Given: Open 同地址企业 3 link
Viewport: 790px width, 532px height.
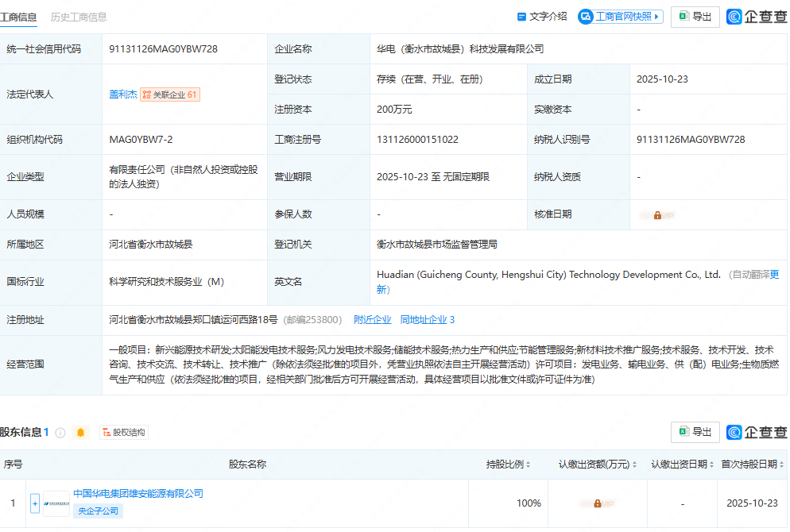Looking at the screenshot, I should (428, 320).
